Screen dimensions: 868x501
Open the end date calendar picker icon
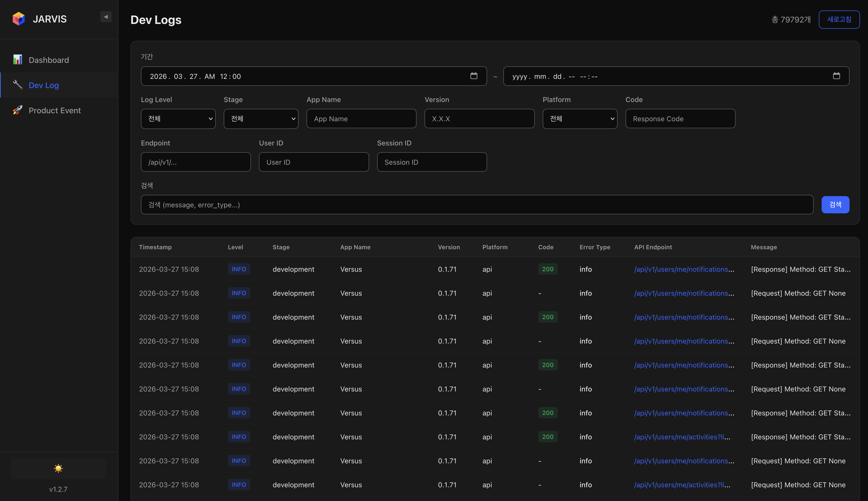click(837, 76)
